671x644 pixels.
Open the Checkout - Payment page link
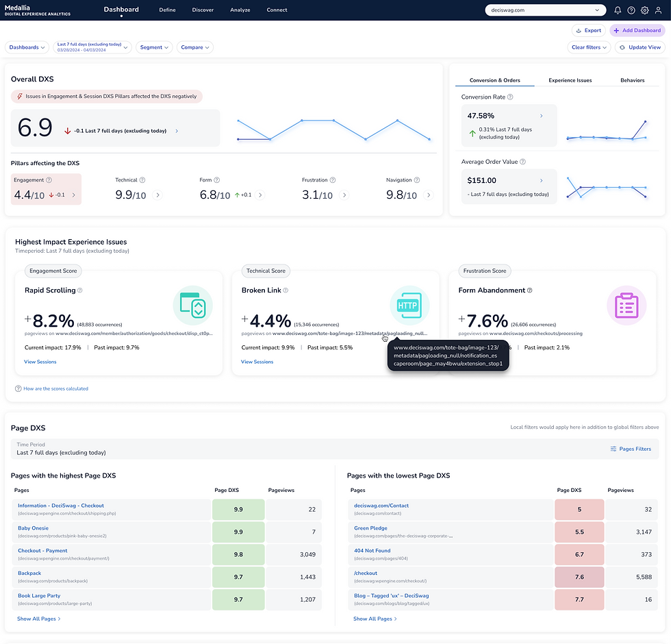click(42, 551)
